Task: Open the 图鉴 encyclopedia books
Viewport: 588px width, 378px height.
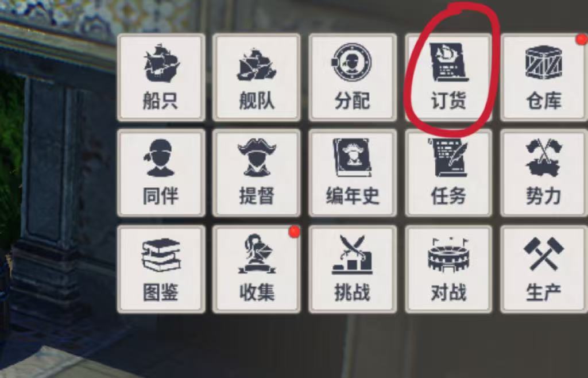Action: [161, 269]
